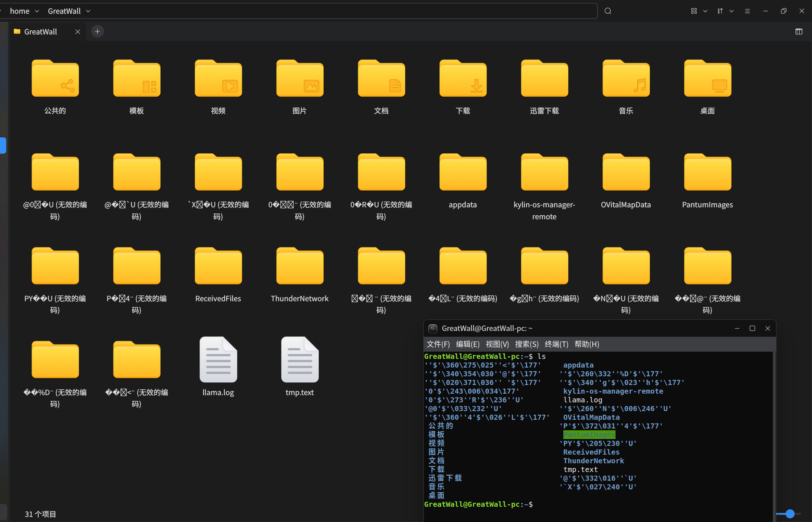Click the home breadcrumb segment
Viewport: 812px width, 522px height.
click(x=20, y=11)
